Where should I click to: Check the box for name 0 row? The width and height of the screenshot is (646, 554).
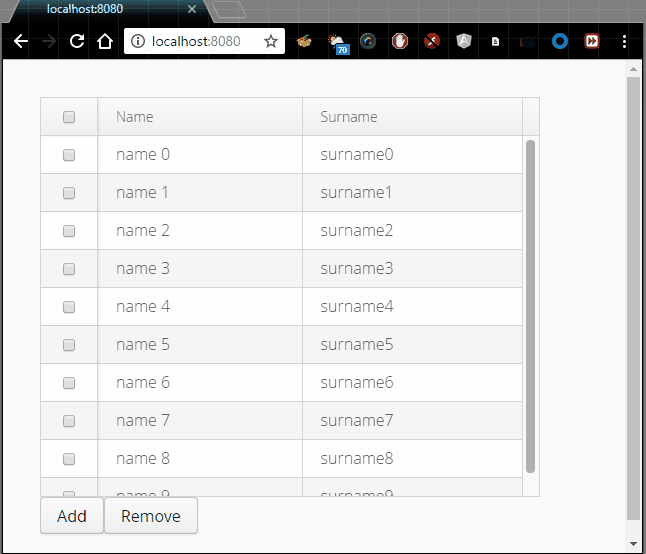pos(69,155)
